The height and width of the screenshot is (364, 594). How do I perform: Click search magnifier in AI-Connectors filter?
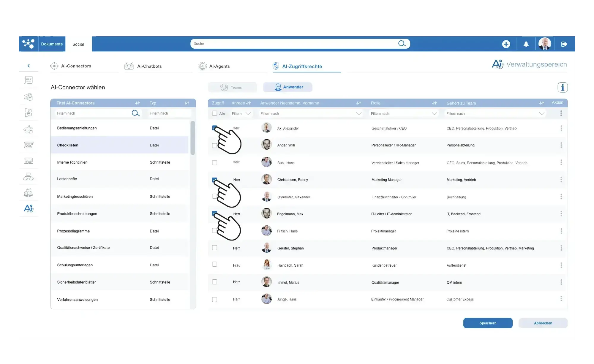pos(135,113)
